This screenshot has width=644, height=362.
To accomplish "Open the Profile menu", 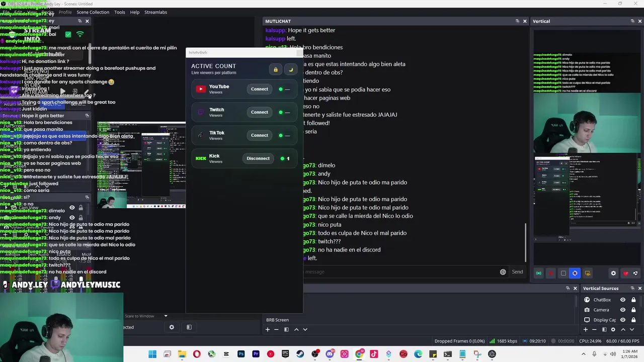I will point(65,12).
